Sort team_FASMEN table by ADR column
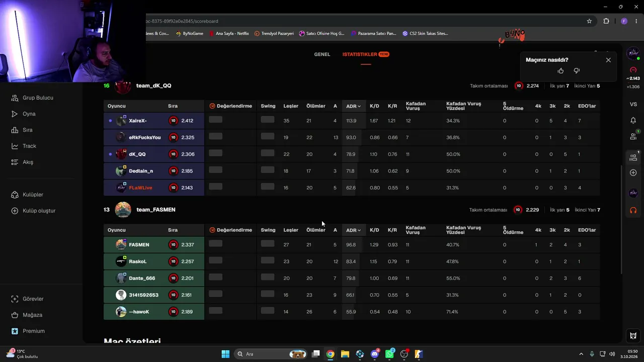This screenshot has width=644, height=362. point(353,230)
